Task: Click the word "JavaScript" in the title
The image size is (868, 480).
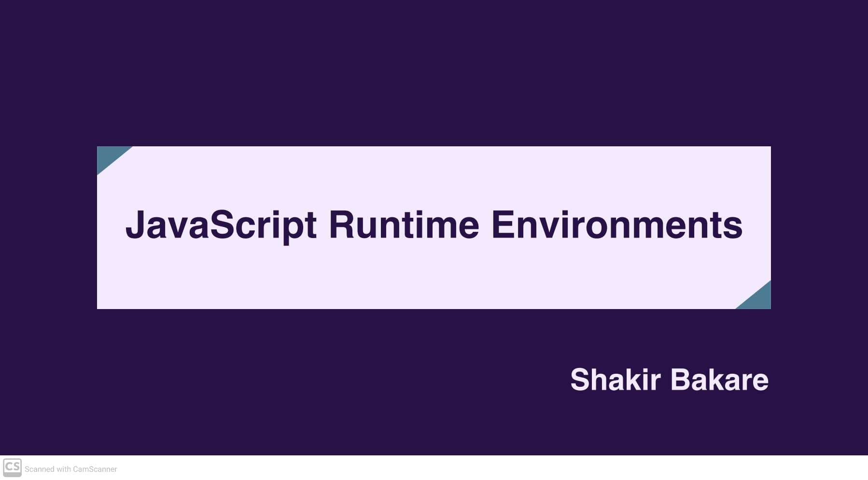Action: tap(221, 225)
